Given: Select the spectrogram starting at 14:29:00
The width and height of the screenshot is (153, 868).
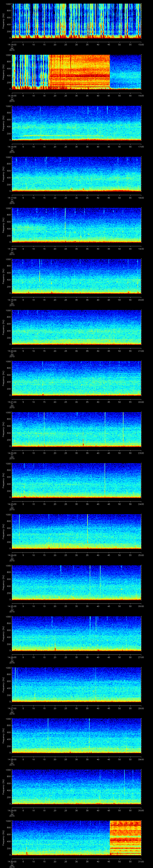Looking at the screenshot, I should pyautogui.click(x=76, y=786).
